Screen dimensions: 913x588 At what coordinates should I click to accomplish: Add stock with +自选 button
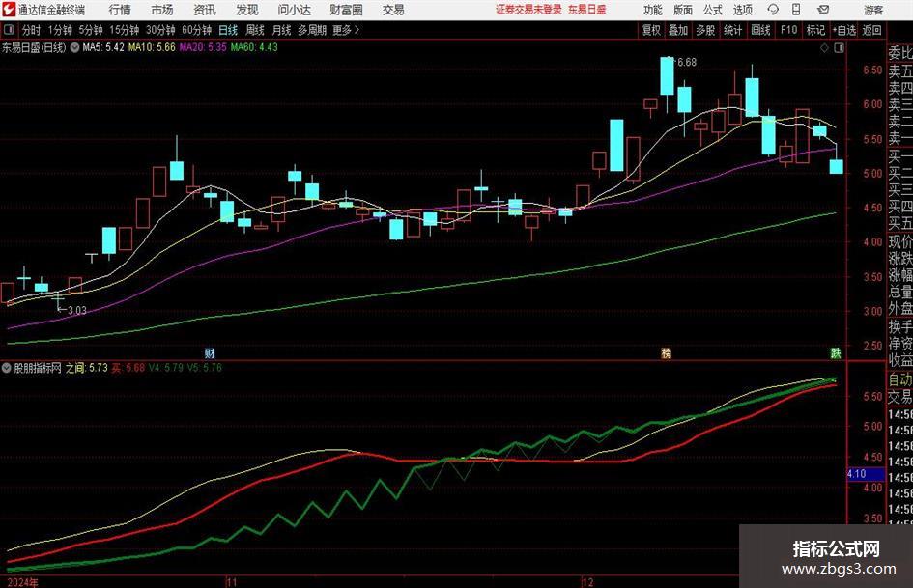(843, 30)
